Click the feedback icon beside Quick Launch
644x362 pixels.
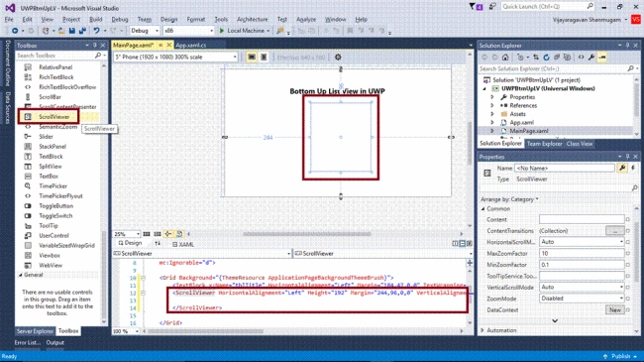pyautogui.click(x=492, y=7)
